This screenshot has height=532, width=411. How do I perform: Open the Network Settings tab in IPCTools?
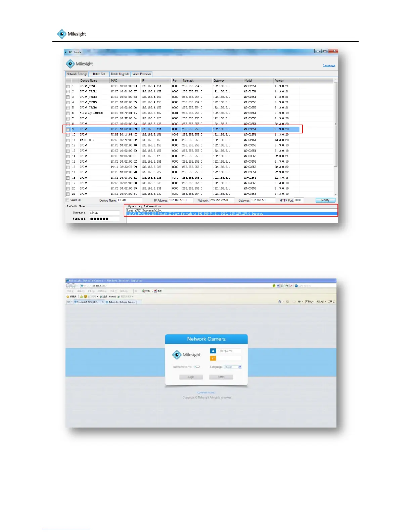point(77,74)
